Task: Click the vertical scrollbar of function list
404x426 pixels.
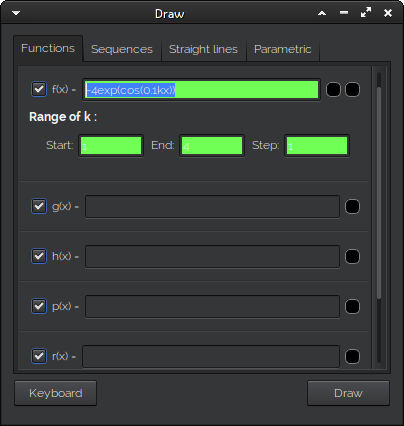Action: click(x=379, y=193)
